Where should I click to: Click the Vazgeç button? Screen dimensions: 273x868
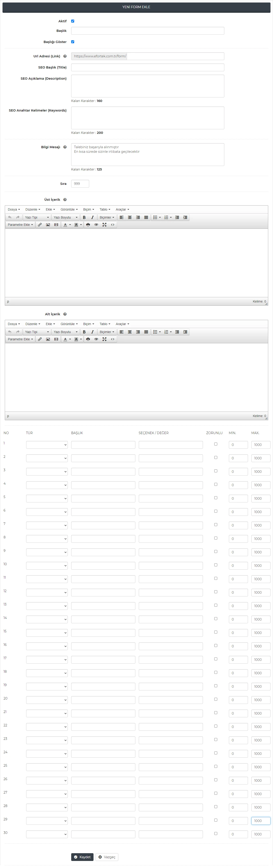click(x=107, y=857)
